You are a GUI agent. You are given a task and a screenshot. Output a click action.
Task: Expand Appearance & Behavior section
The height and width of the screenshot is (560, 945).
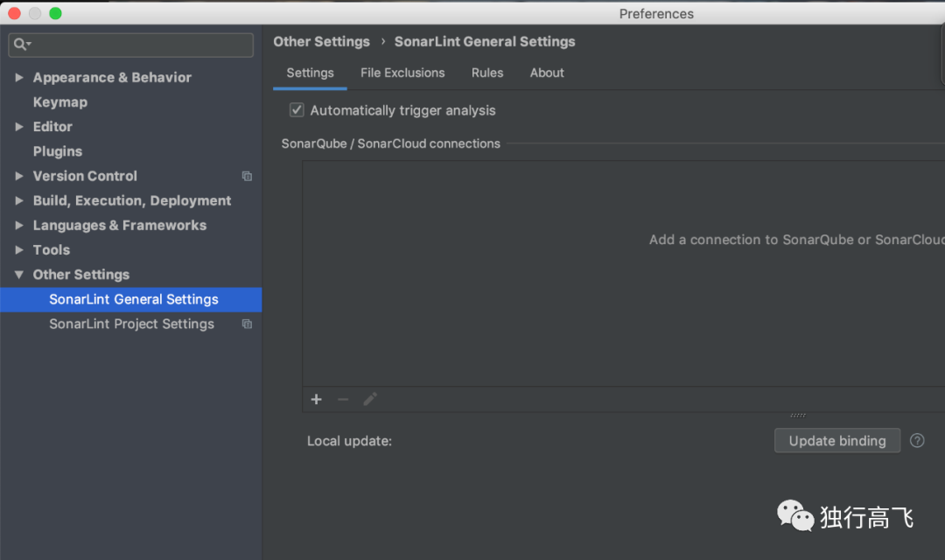click(x=19, y=77)
